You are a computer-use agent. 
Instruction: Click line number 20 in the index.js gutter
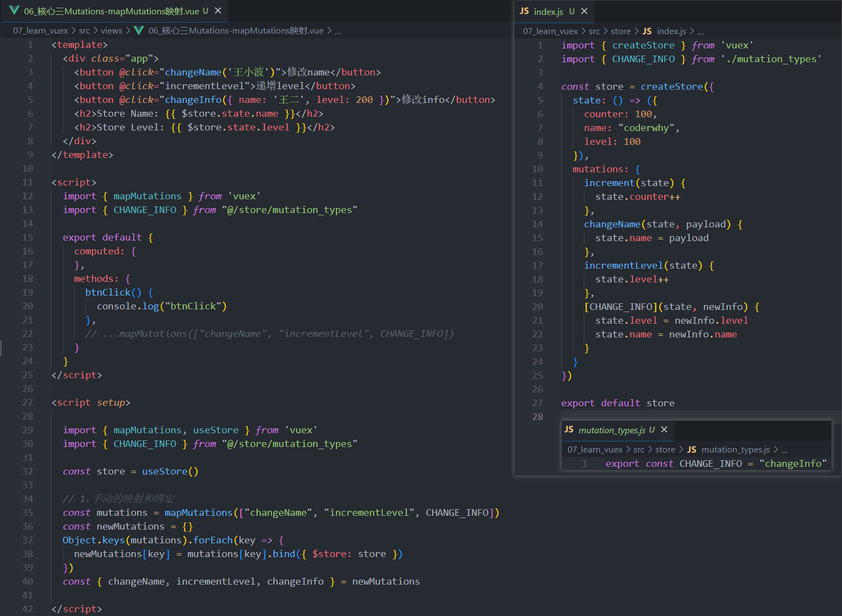[x=537, y=307]
